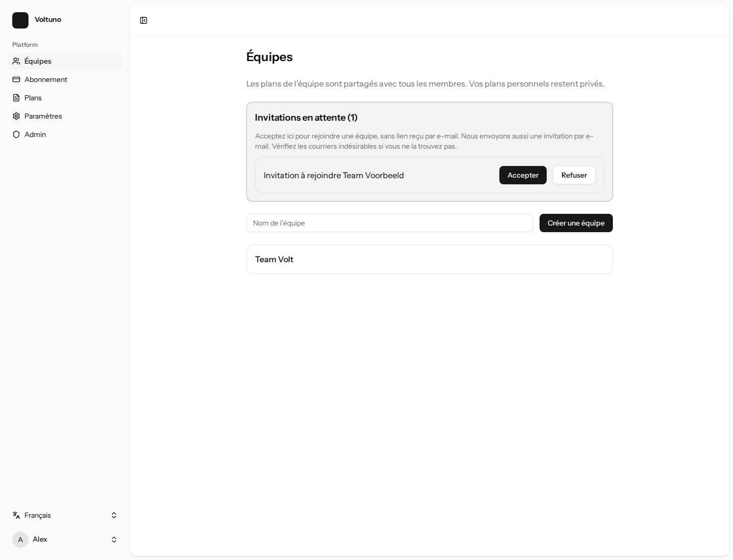The width and height of the screenshot is (733, 560).
Task: Click the language translate icon
Action: pyautogui.click(x=16, y=515)
